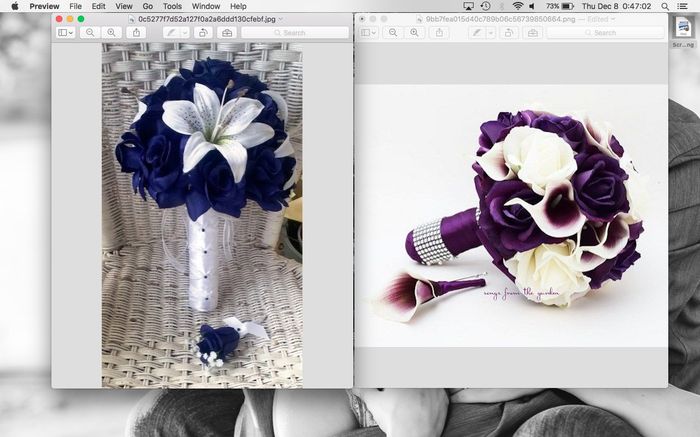Expand the highlight options arrow in jpg window
The width and height of the screenshot is (700, 437).
pos(185,33)
